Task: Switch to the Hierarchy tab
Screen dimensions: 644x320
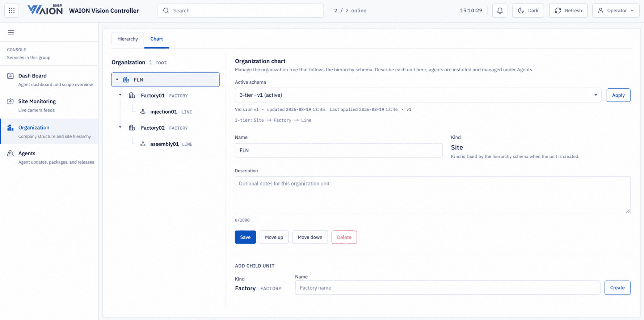Action: coord(127,39)
